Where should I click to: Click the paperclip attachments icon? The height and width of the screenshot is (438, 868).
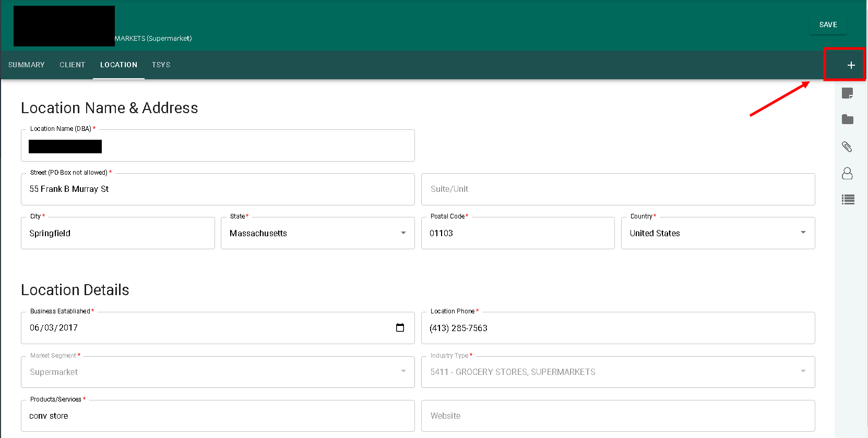[847, 147]
